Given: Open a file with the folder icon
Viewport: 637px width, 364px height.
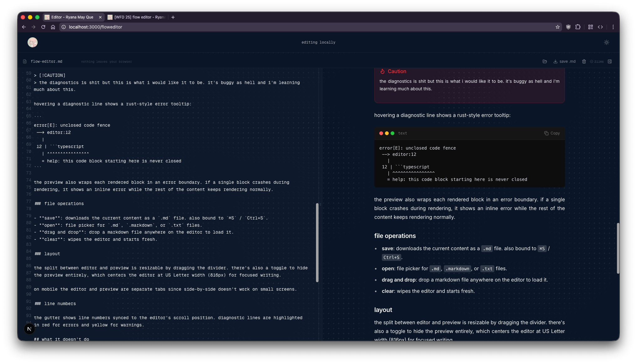Looking at the screenshot, I should tap(545, 61).
